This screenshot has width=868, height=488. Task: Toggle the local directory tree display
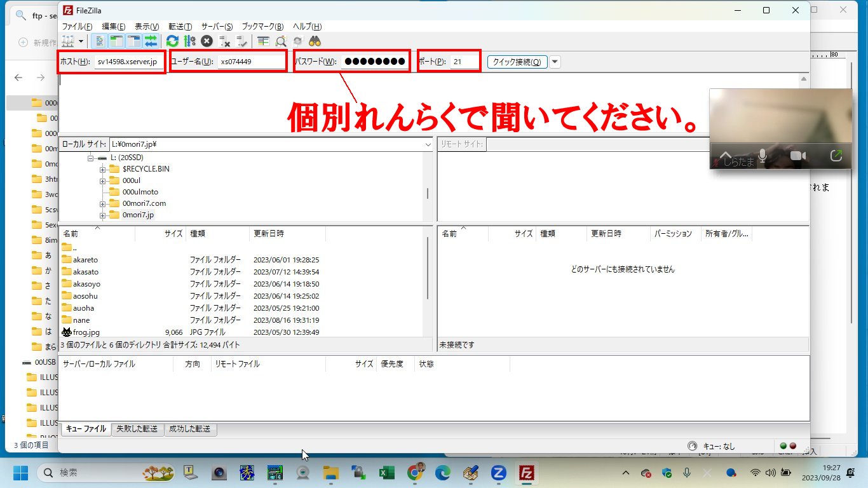pyautogui.click(x=116, y=41)
